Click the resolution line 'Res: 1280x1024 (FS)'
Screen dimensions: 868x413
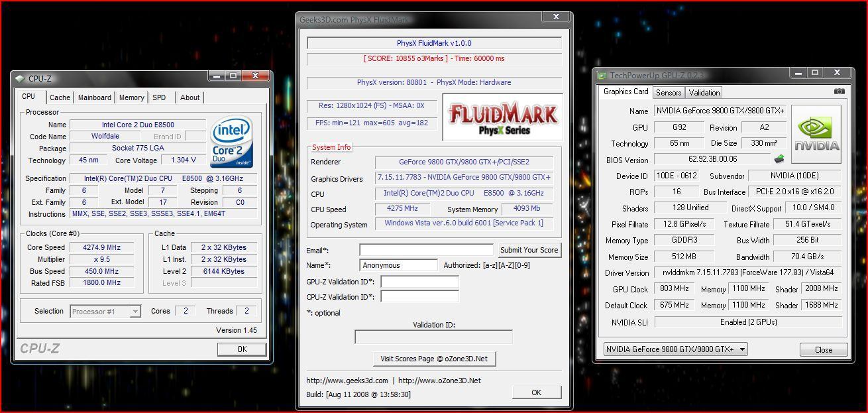pyautogui.click(x=371, y=105)
